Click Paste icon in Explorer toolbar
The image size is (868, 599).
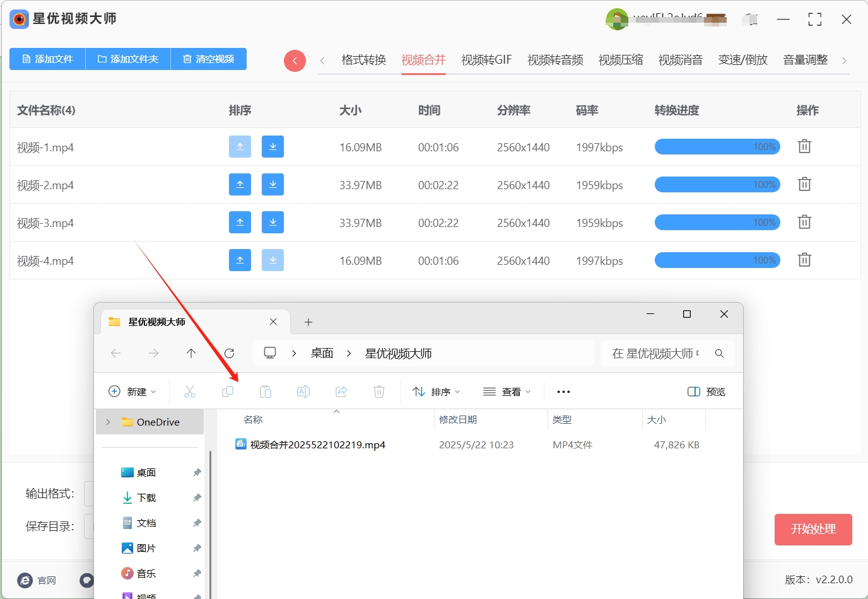click(x=266, y=392)
